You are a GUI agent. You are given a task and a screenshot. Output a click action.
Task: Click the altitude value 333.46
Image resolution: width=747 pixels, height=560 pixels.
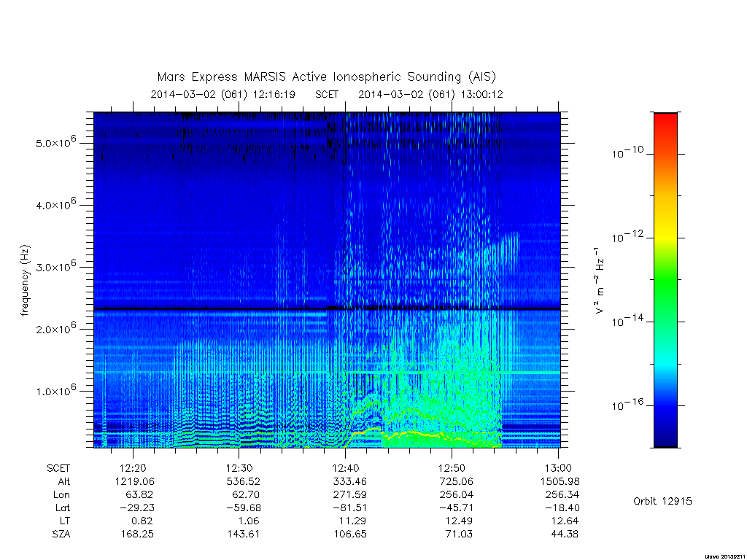click(349, 481)
